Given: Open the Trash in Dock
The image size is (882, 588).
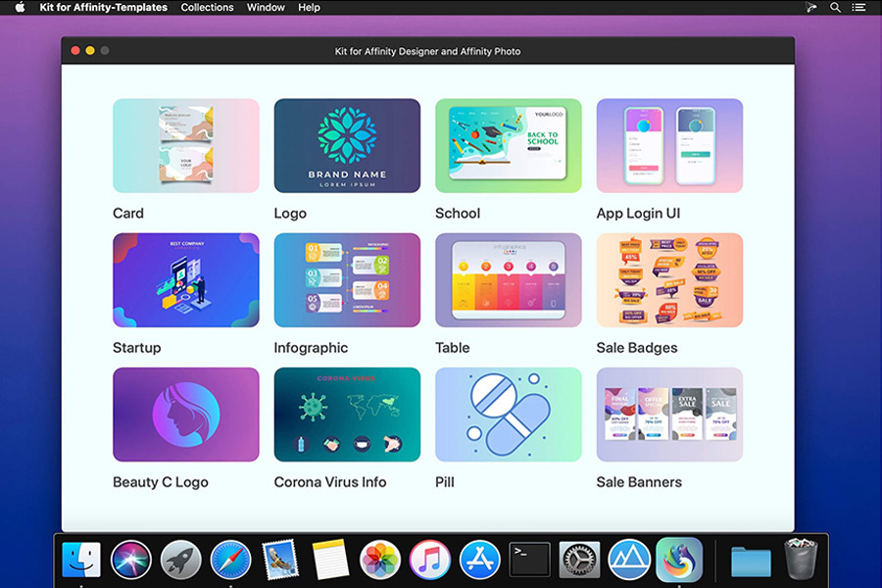Looking at the screenshot, I should pos(801,559).
